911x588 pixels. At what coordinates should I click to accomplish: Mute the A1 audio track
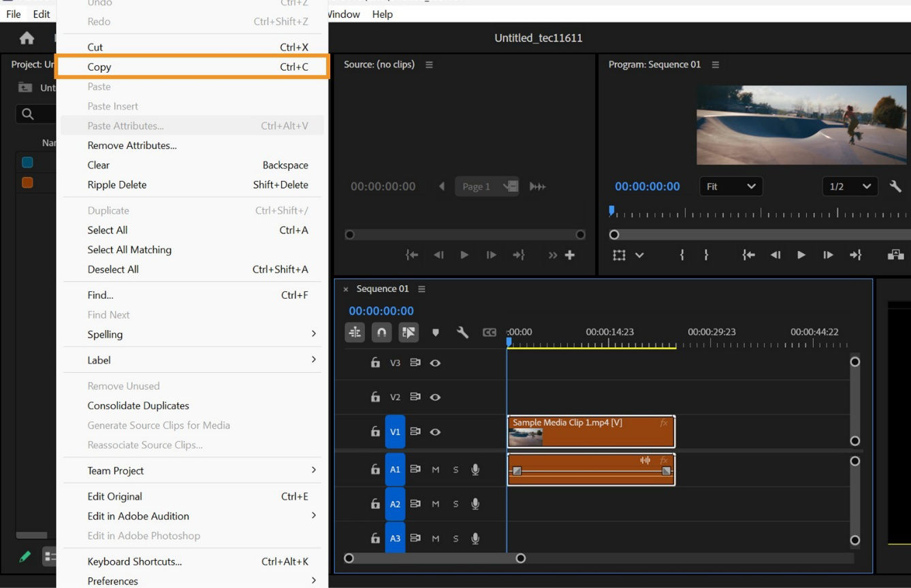pyautogui.click(x=436, y=469)
